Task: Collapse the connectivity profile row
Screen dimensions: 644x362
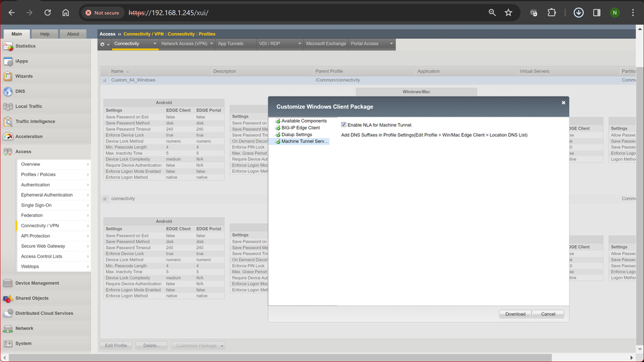Action: [105, 199]
